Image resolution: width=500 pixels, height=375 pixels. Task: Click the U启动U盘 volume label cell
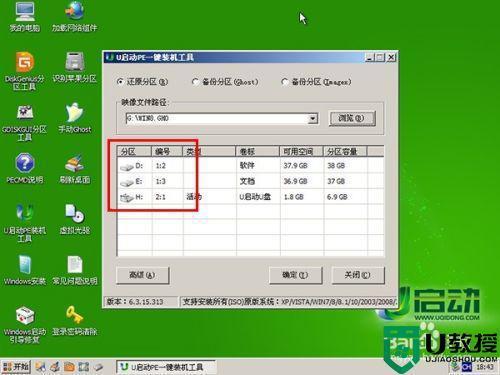point(255,197)
